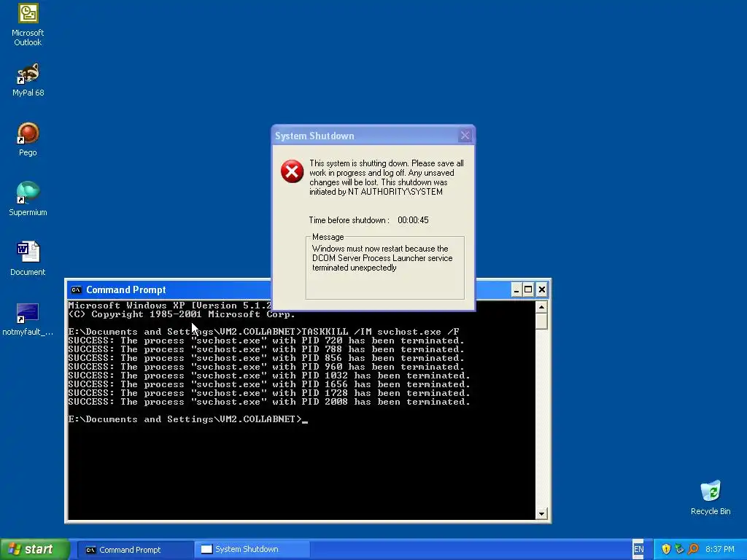
Task: Click the line with PID 960 terminated
Action: pyautogui.click(x=266, y=367)
